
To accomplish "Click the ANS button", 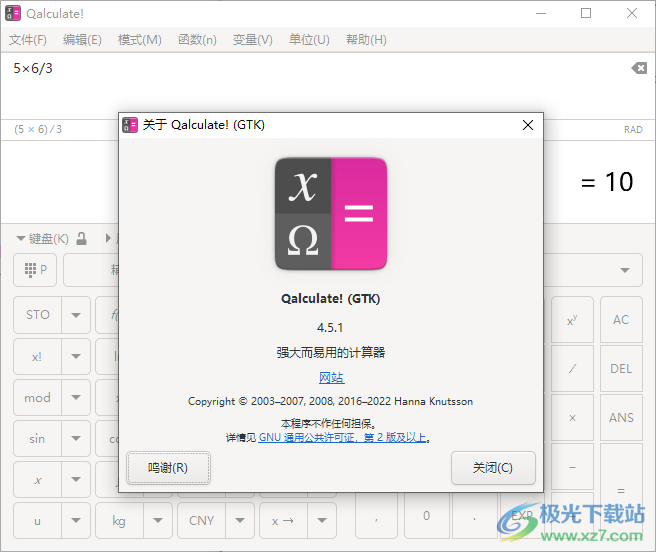I will click(x=621, y=418).
